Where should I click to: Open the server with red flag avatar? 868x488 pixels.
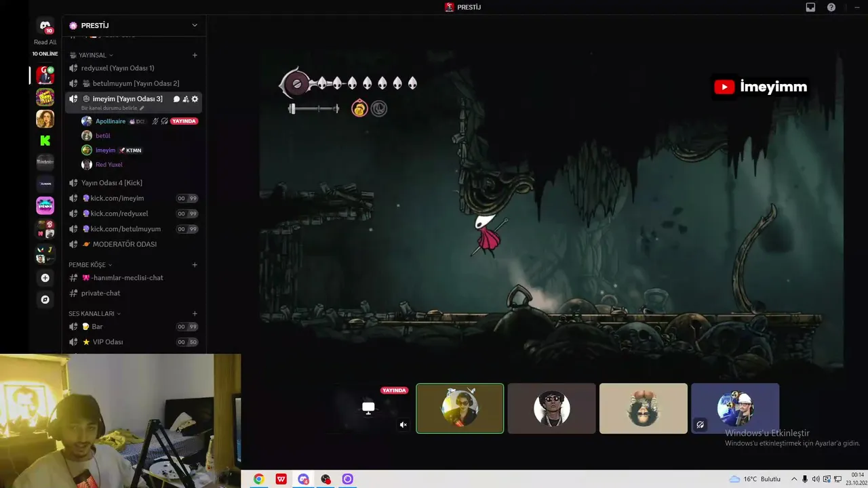(45, 75)
